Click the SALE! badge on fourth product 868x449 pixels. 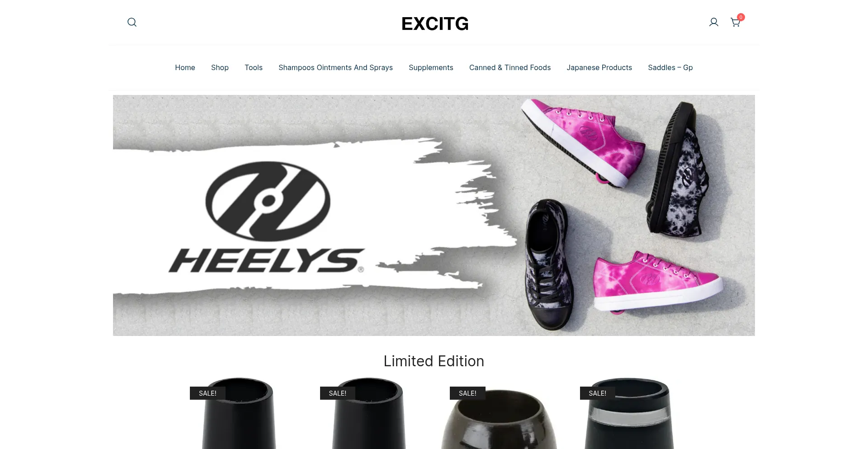598,393
